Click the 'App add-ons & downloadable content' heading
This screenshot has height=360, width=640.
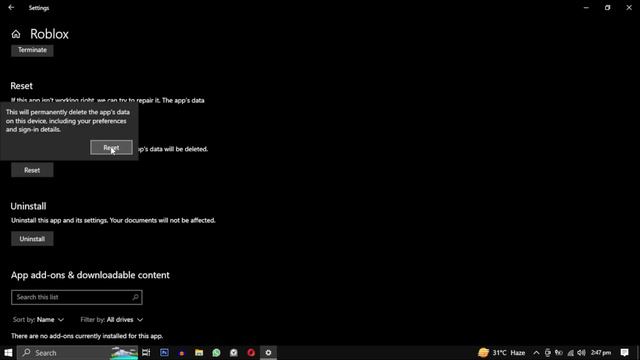(90, 275)
